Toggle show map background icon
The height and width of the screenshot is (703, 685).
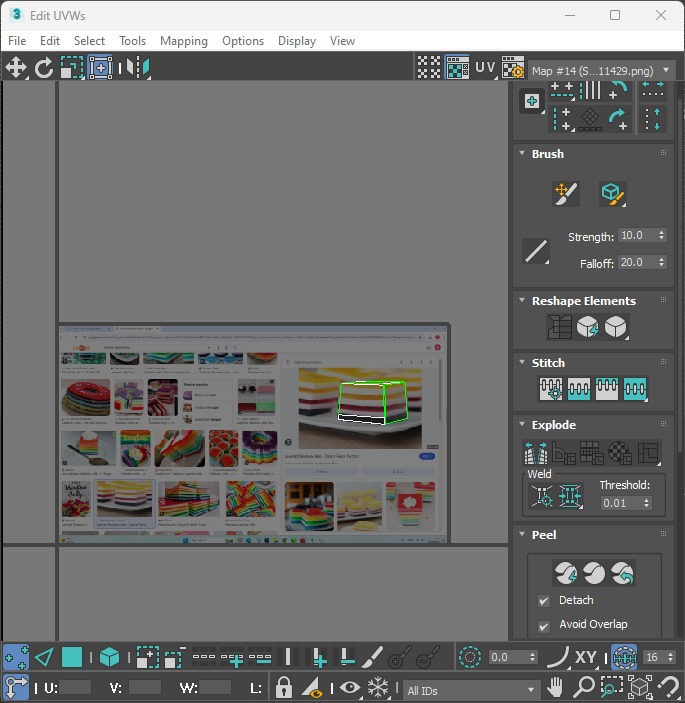pos(457,68)
